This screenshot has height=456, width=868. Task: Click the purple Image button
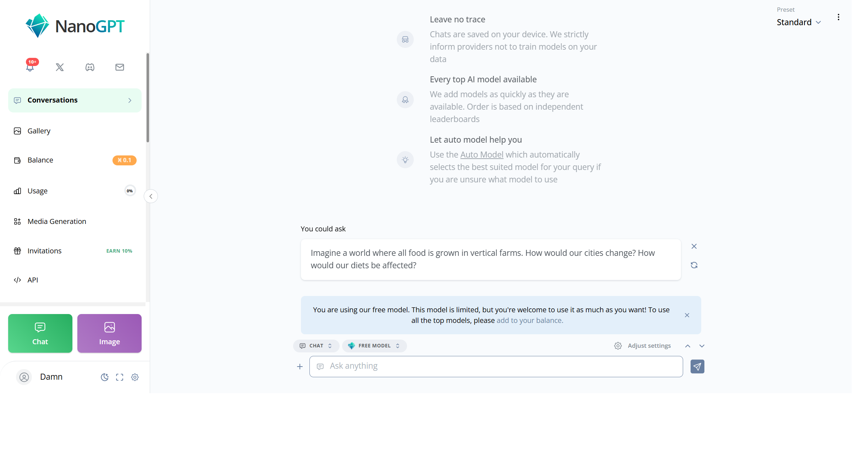(109, 333)
